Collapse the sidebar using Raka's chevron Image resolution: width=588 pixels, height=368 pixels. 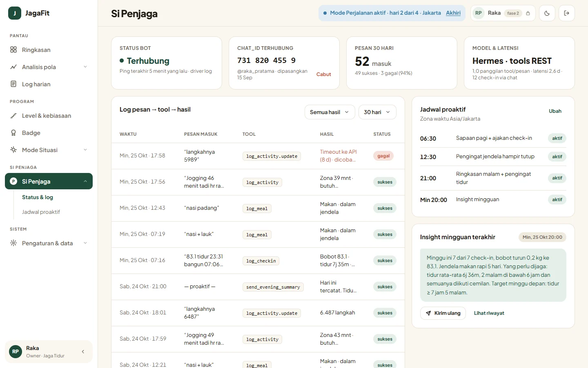(83, 352)
